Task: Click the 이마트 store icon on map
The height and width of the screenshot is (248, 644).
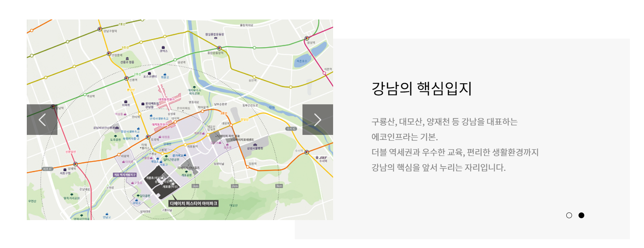Action: point(126,102)
